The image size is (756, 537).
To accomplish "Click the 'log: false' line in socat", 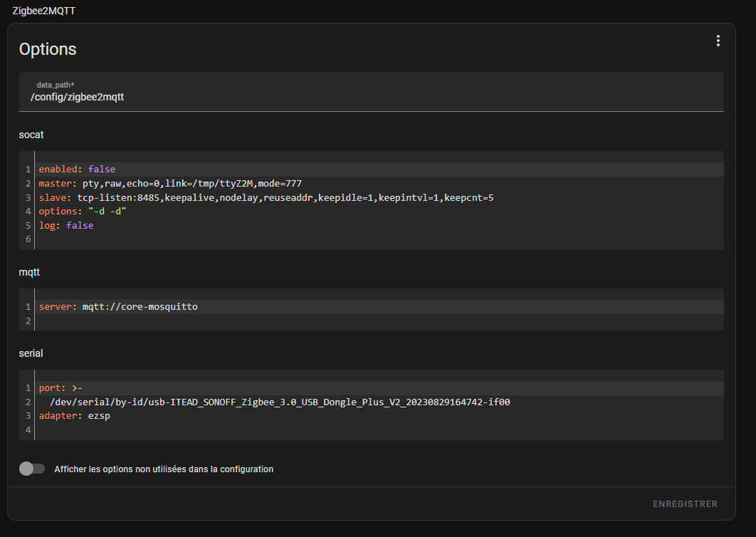I will [66, 226].
